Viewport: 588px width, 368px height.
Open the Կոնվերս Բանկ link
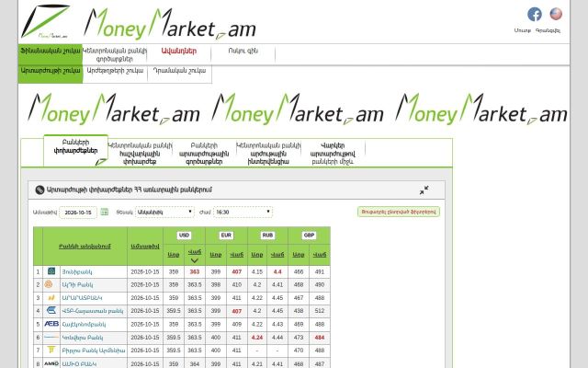pos(83,338)
